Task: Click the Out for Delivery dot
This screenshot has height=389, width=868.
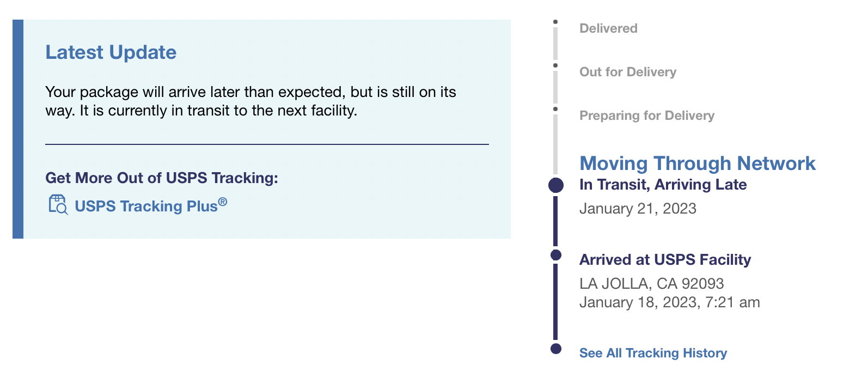Action: coord(555,65)
